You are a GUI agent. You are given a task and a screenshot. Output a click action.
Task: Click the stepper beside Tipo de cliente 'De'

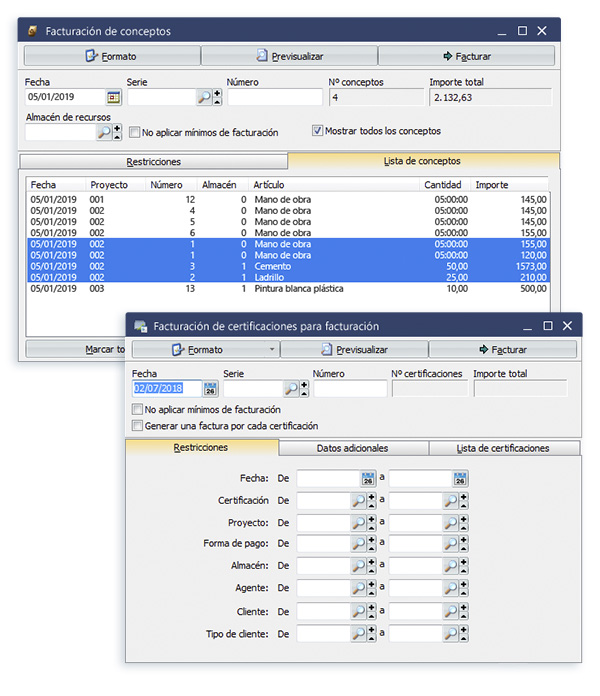[372, 633]
